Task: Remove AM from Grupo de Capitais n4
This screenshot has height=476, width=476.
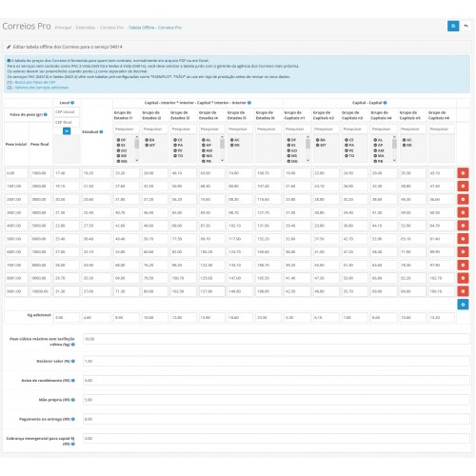Action: (x=375, y=150)
